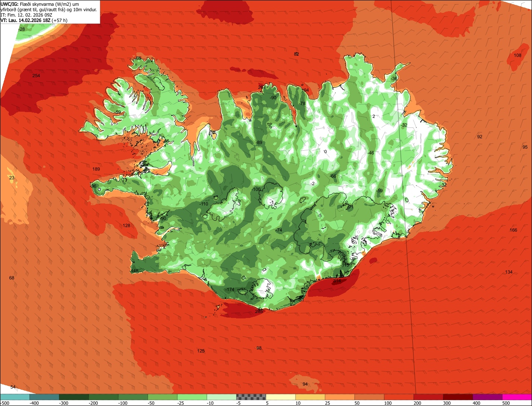
Task: Click the -66 value in the eastern interior
Action: pos(333,176)
